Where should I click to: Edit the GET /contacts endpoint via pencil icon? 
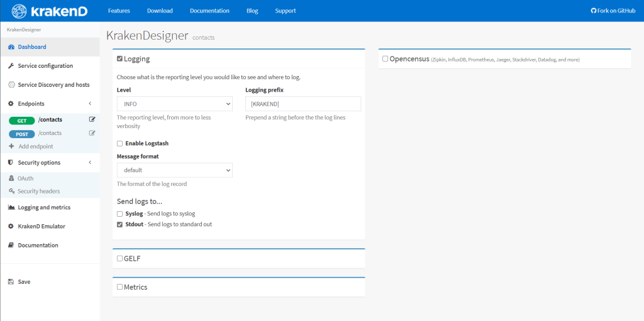[x=92, y=119]
